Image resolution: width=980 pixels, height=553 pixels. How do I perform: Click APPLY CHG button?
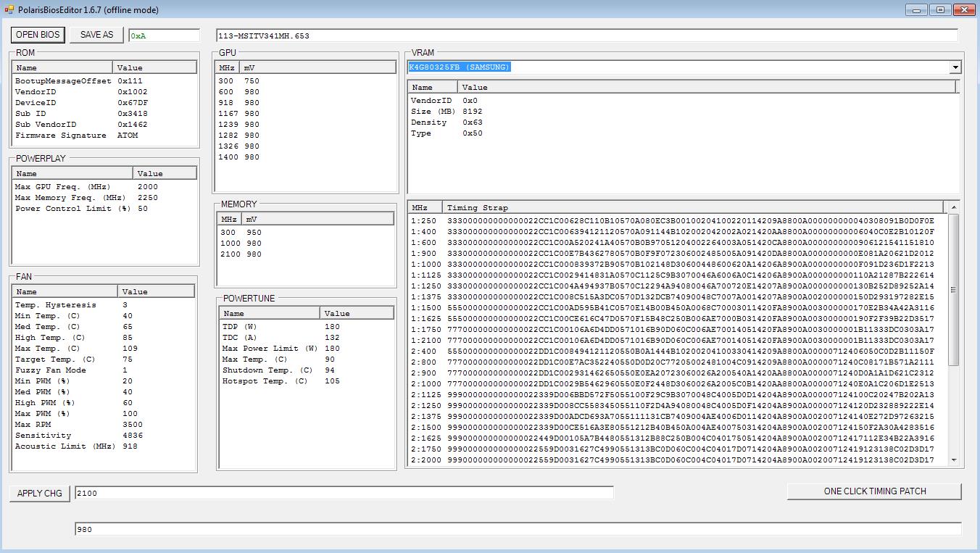point(40,493)
